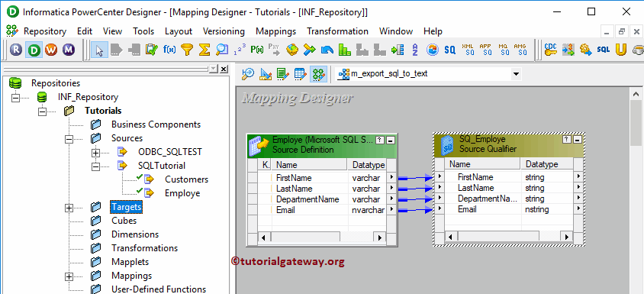Viewport: 644px width, 294px height.
Task: Select the Business Components folder
Action: [x=156, y=124]
